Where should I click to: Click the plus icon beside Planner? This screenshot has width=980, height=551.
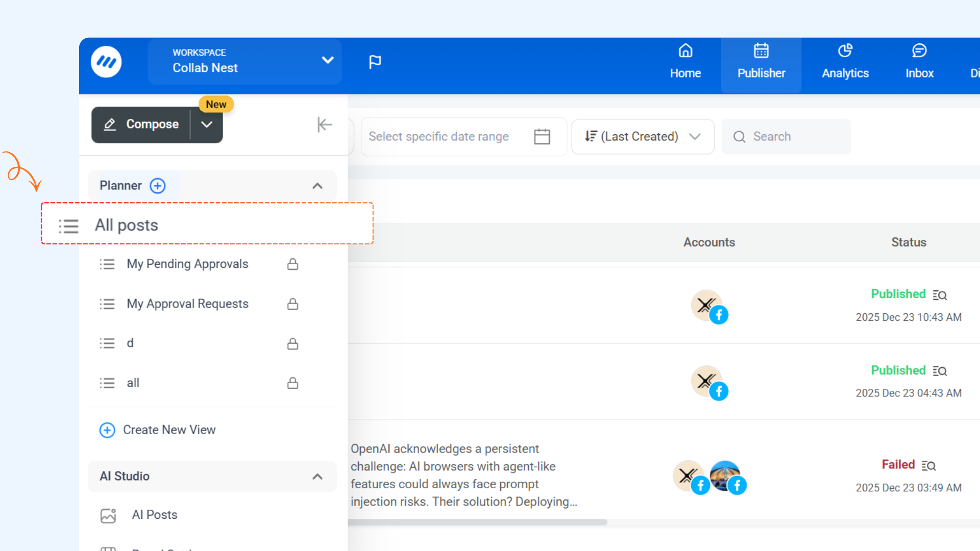click(157, 186)
